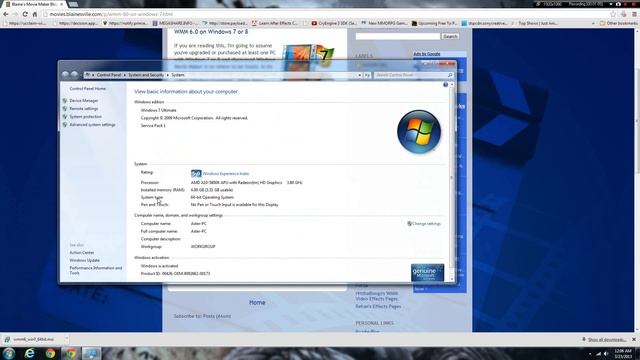
Task: Click the blog Search button
Action: tap(450, 36)
